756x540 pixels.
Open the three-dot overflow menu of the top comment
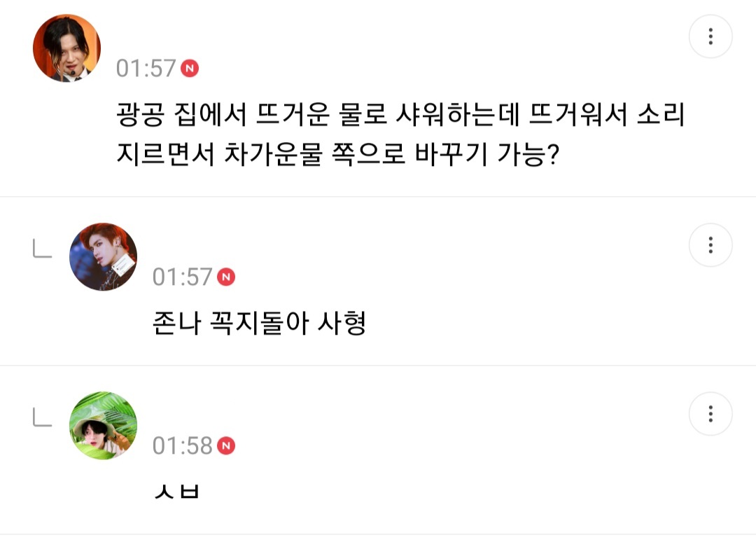(x=710, y=36)
